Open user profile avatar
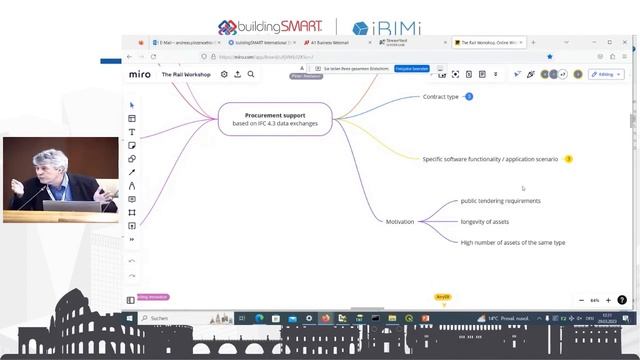The width and height of the screenshot is (640, 360). pos(578,74)
